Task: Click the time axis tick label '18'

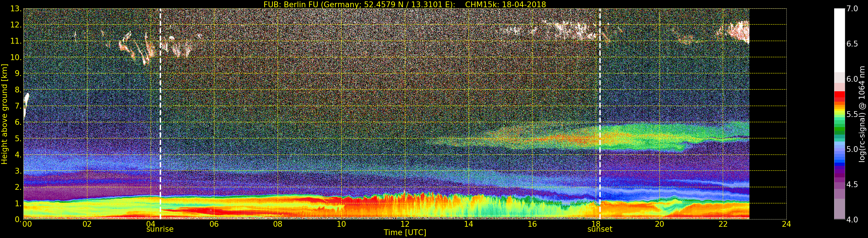Action: tap(596, 224)
